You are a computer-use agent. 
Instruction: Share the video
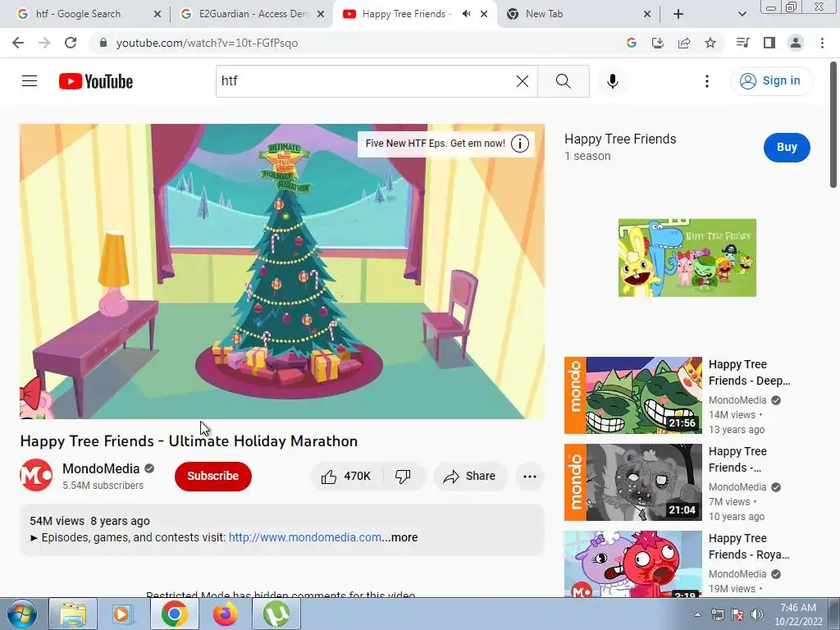coord(470,477)
